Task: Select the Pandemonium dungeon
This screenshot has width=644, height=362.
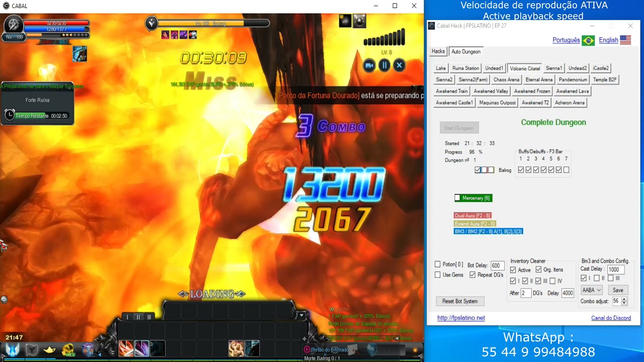Action: (573, 79)
